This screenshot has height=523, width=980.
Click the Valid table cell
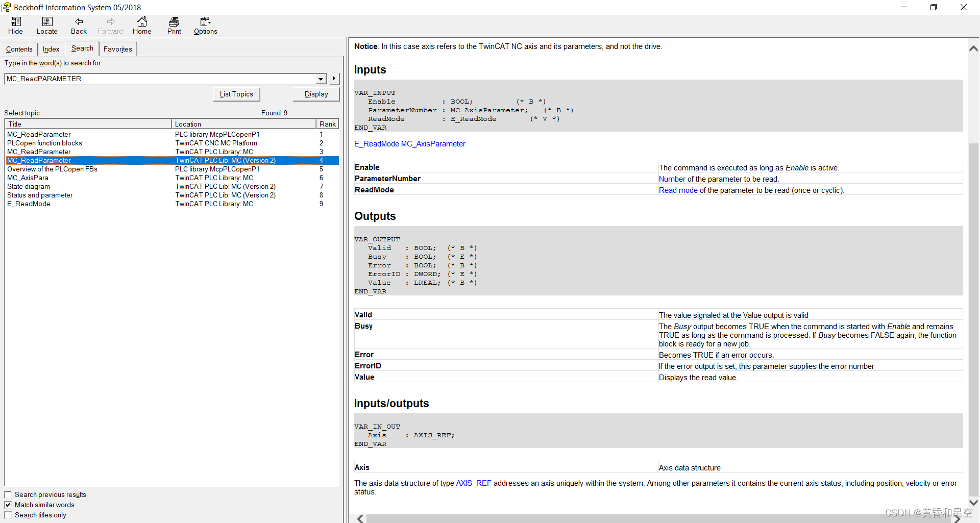click(x=506, y=315)
